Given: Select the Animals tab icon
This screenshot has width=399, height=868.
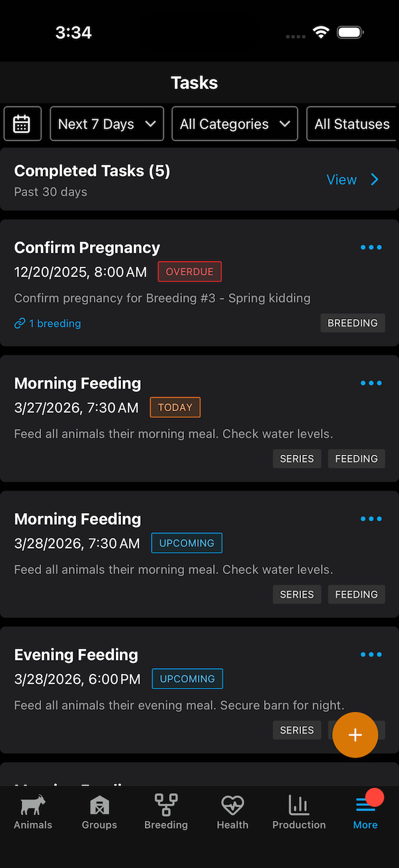Looking at the screenshot, I should pos(32,806).
